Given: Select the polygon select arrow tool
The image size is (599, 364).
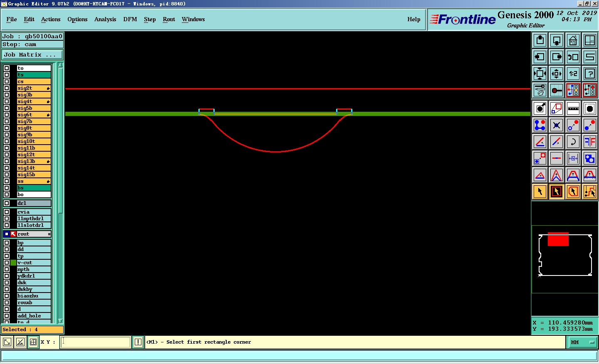Looking at the screenshot, I should click(573, 192).
